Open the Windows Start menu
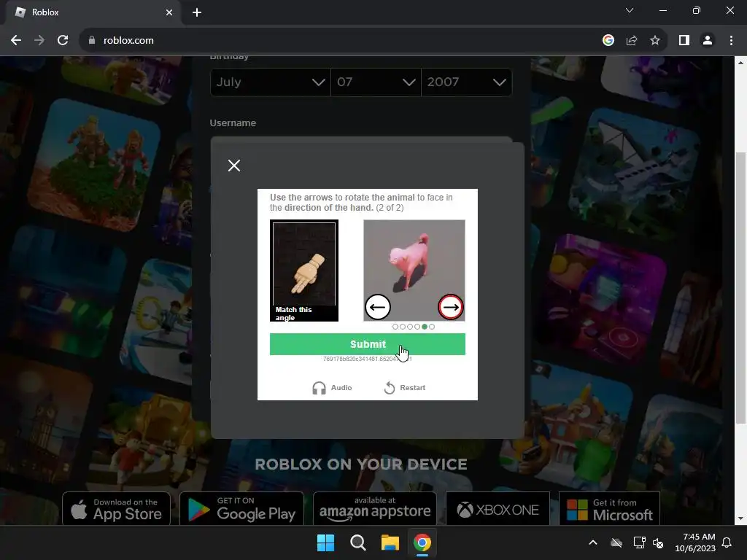Image resolution: width=747 pixels, height=560 pixels. tap(326, 542)
